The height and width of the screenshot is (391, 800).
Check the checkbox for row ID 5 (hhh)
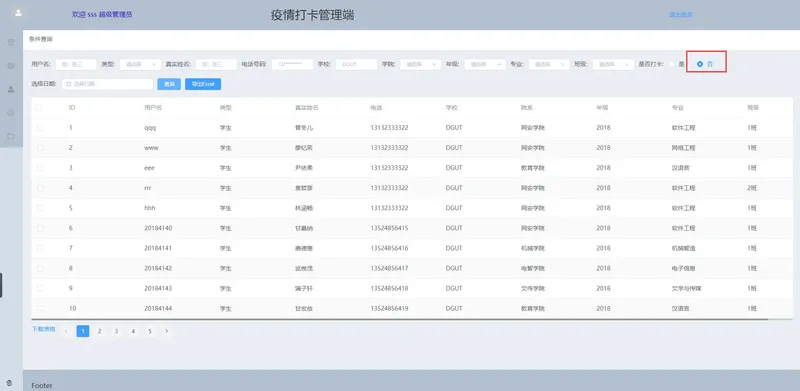point(40,208)
